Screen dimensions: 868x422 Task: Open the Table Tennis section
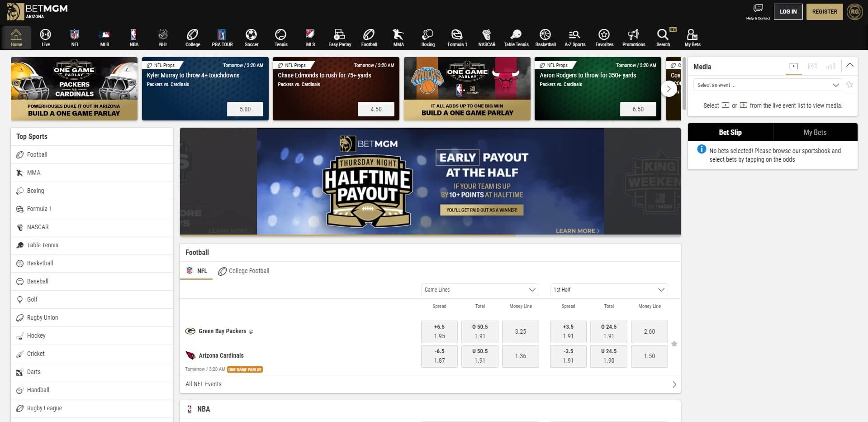point(516,38)
